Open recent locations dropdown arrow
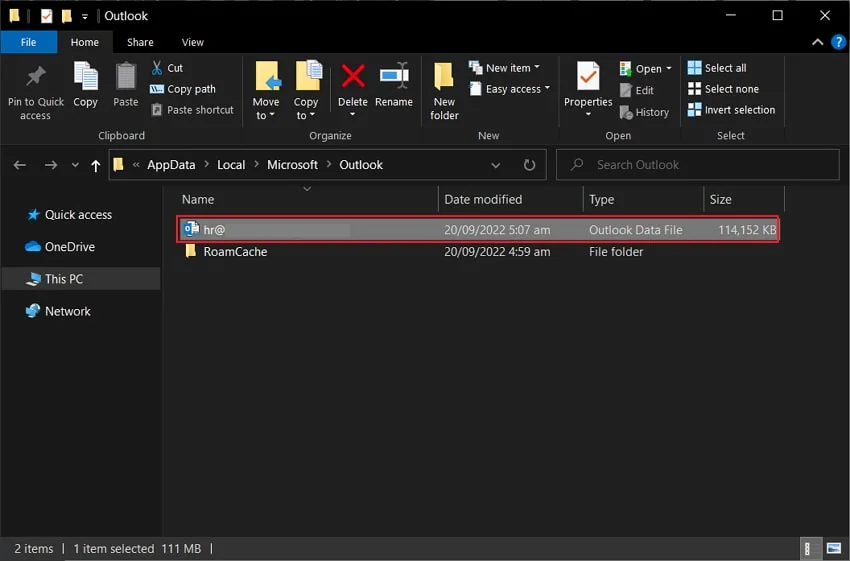Screen dimensions: 850x561 point(75,165)
